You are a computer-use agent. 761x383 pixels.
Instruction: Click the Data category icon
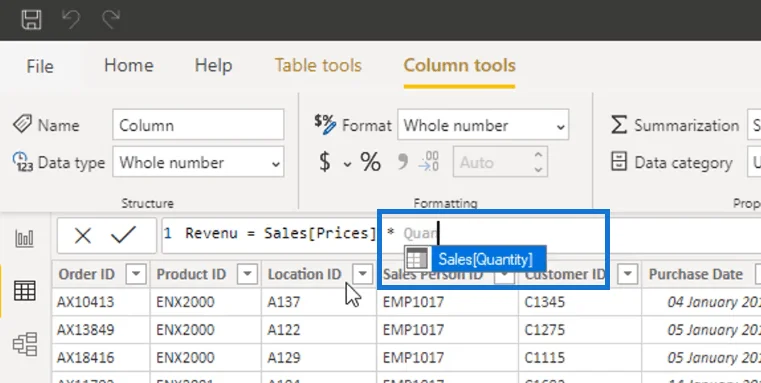click(618, 162)
